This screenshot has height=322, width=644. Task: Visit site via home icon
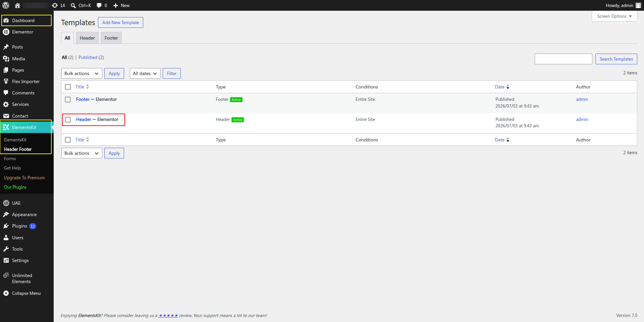click(17, 5)
